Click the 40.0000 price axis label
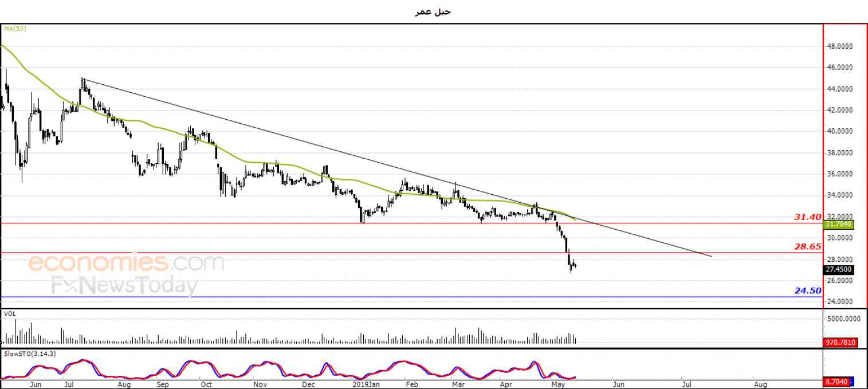Screen dimensions: 868x389 (x=840, y=131)
